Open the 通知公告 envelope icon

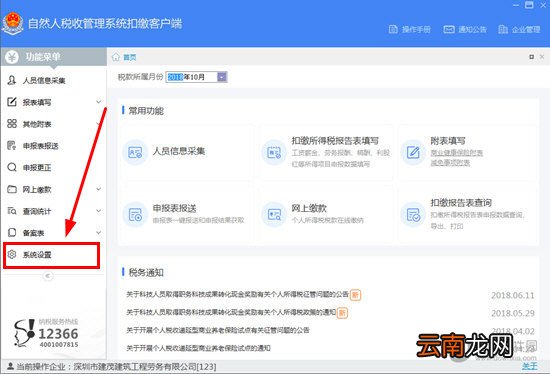pos(449,29)
